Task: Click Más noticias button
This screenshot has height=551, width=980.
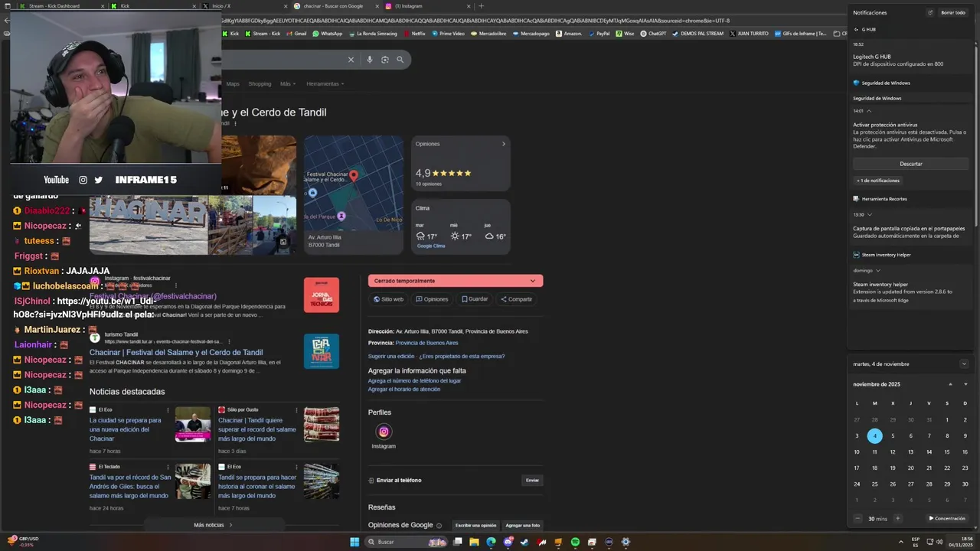Action: [214, 525]
